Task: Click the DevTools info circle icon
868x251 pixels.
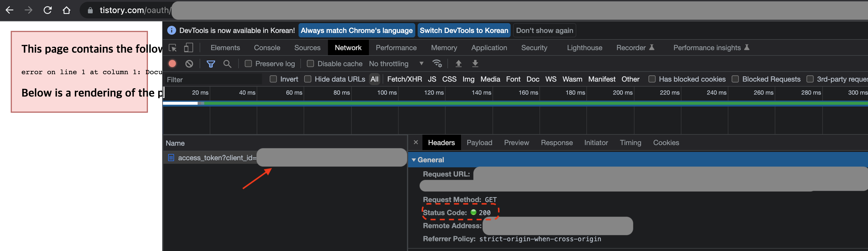Action: point(171,30)
